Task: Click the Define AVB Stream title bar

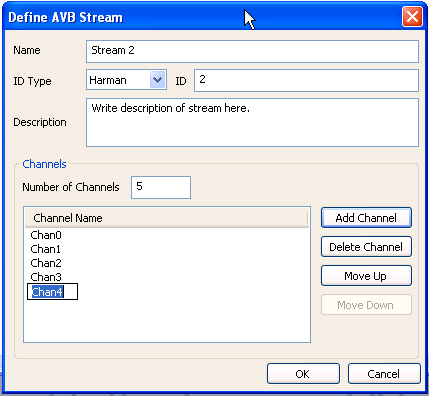Action: click(200, 17)
